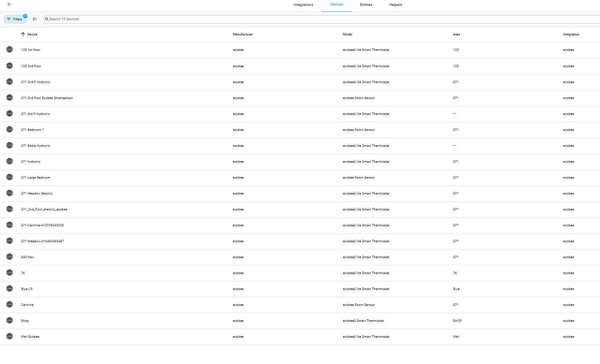
Task: Click ecobee Room Sensor model in 371 Large Bedroom row
Action: [x=359, y=177]
